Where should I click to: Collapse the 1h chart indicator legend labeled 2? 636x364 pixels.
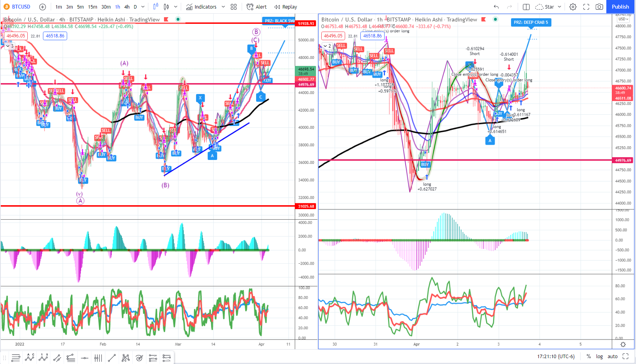click(327, 46)
